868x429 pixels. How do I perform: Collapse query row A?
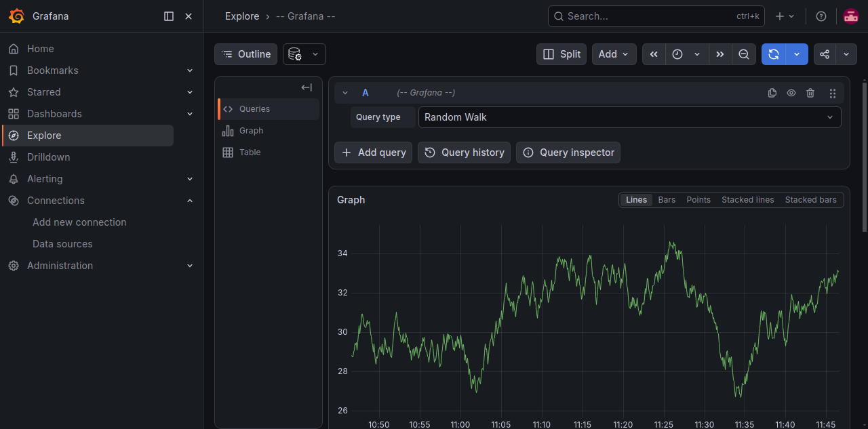click(345, 93)
